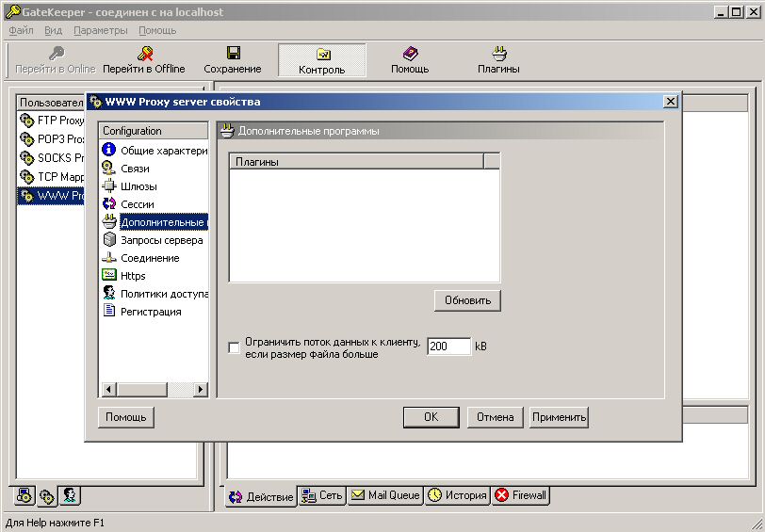Click the Помощь book icon in toolbar
Viewport: 765px width, 532px height.
point(411,53)
